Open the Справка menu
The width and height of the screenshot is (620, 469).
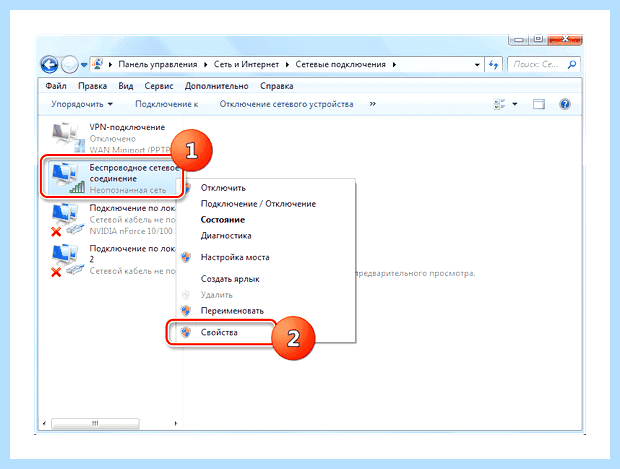(276, 86)
